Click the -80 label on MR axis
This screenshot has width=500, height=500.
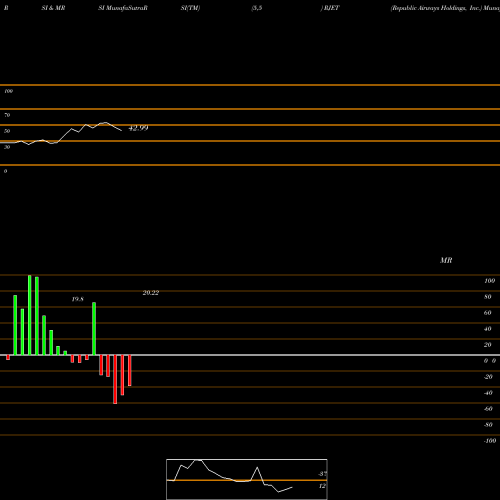pyautogui.click(x=488, y=425)
